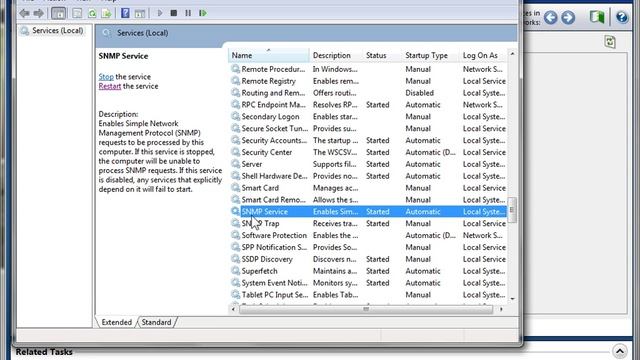
Task: Click gear icon beside Server service
Action: click(x=236, y=163)
